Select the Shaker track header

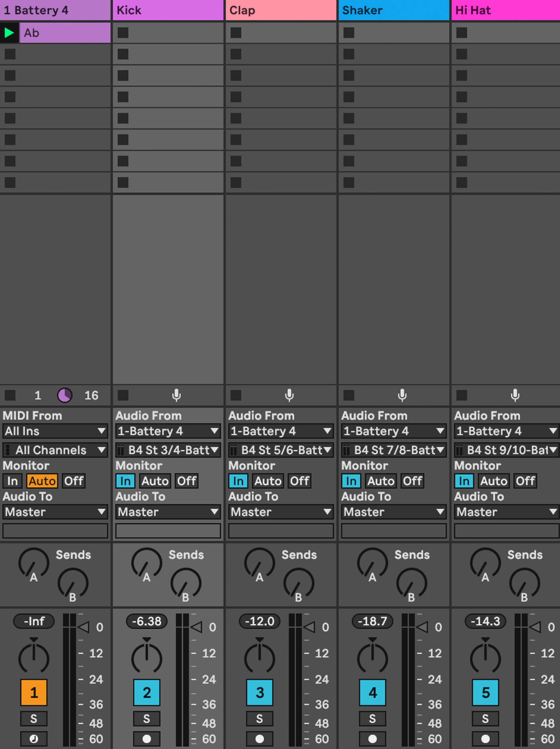[x=393, y=10]
